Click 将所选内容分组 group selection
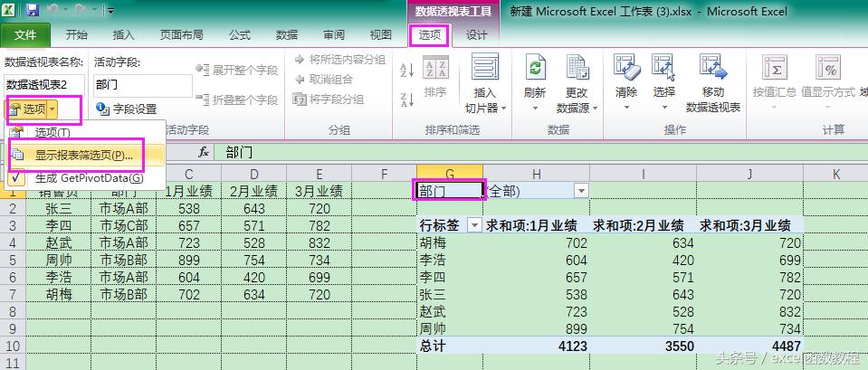 click(x=340, y=60)
